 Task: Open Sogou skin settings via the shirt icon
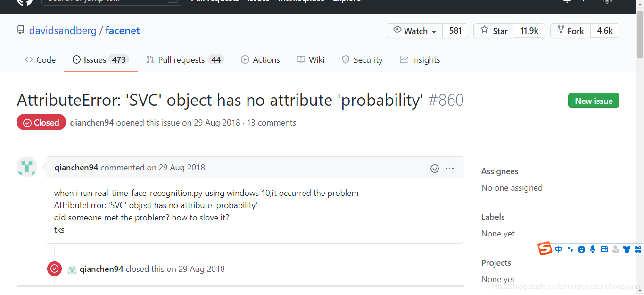click(627, 249)
